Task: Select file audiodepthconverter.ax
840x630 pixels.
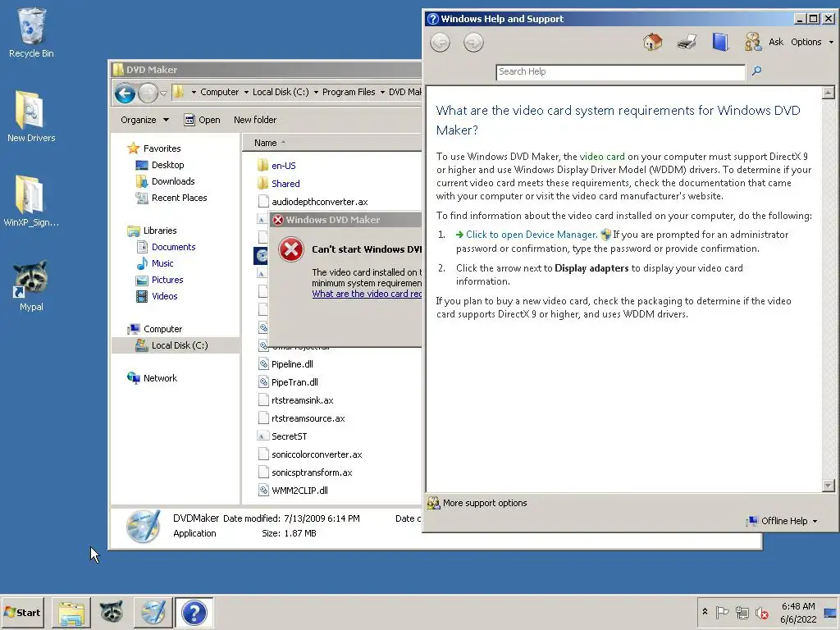Action: point(319,202)
